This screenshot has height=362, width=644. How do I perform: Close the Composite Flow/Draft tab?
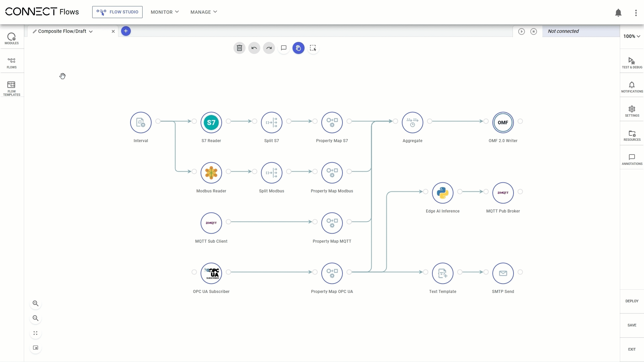[113, 32]
